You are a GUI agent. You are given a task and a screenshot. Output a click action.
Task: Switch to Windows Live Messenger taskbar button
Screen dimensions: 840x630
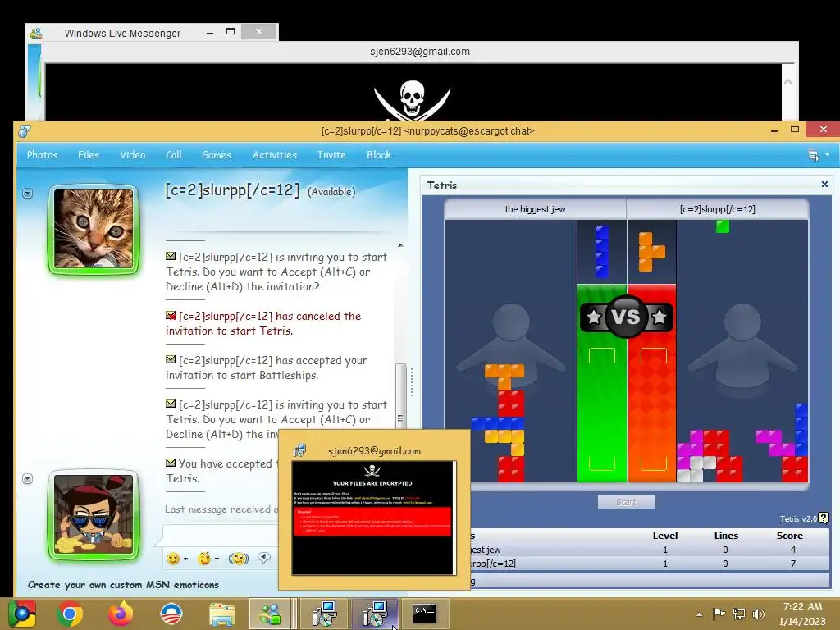pyautogui.click(x=270, y=614)
